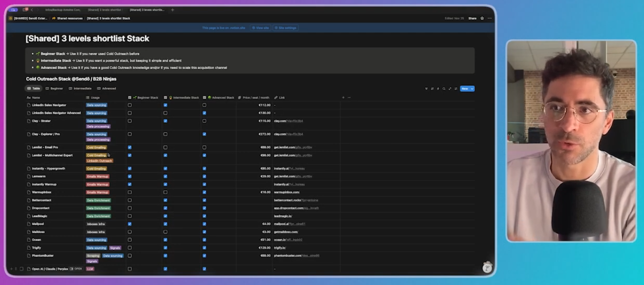Click page icon of Ocean row
Screen dimensions: 644x285
[x=28, y=240]
